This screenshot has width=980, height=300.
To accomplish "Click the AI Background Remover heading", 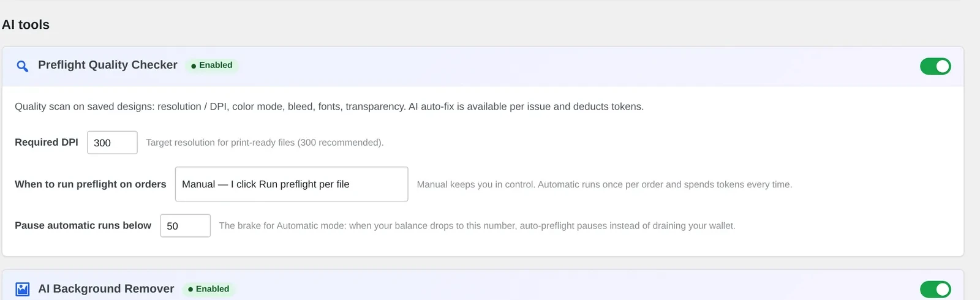I will 106,289.
